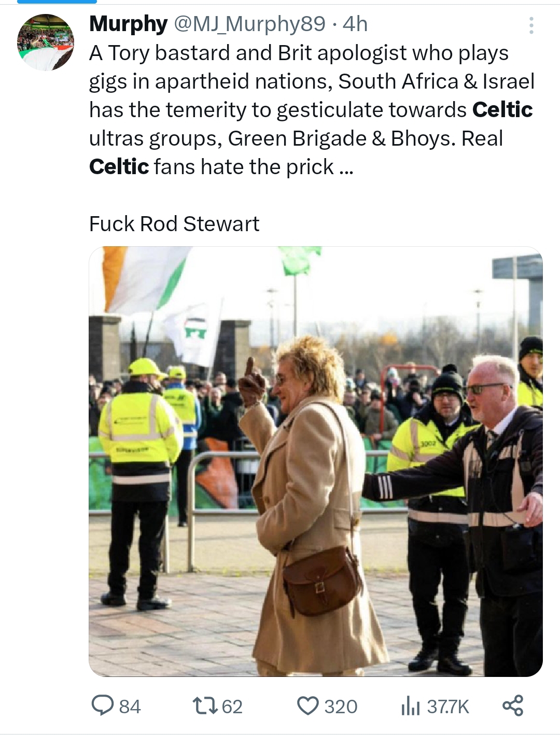
Task: Open the @MJ_Murphy89 handle
Action: (x=249, y=24)
